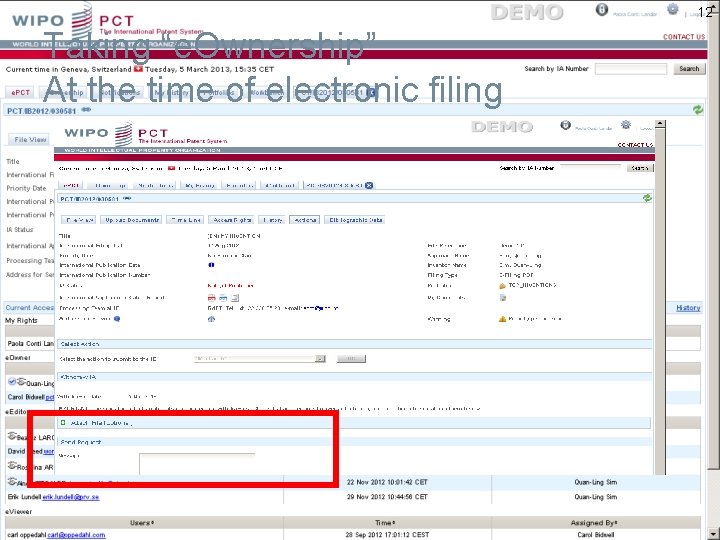Click the '29 Nov 2012 10:44:56 CET' cell

point(387,497)
